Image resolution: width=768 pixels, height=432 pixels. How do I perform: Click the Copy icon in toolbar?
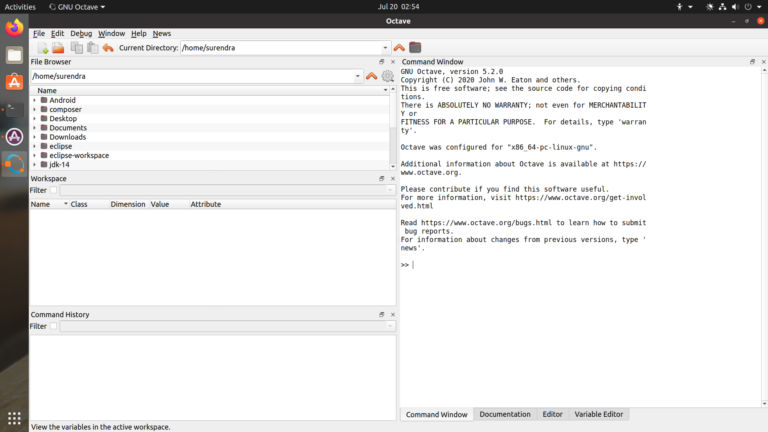[76, 48]
